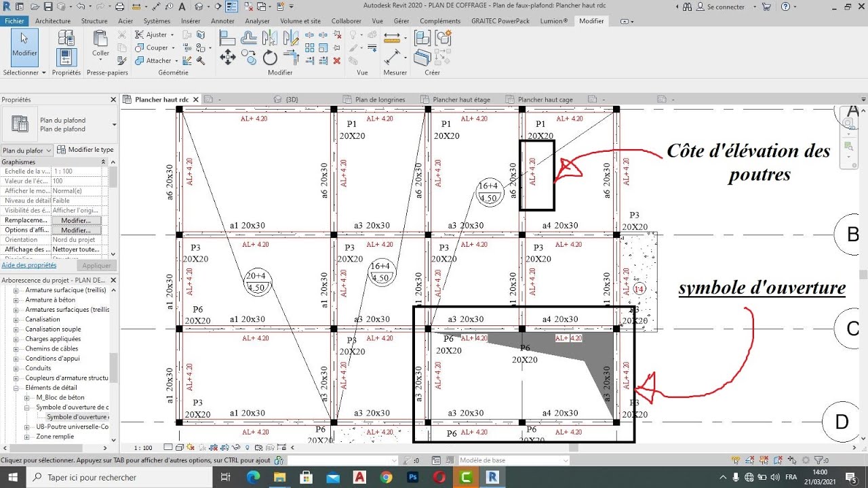This screenshot has width=868, height=488.
Task: Toggle temporary hide/isolate glasses icon
Action: point(236,447)
